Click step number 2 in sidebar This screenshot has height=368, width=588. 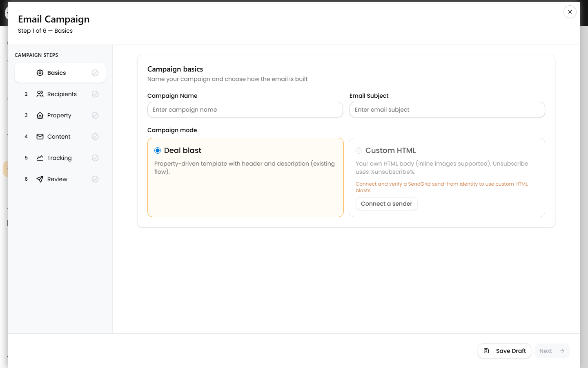pyautogui.click(x=26, y=94)
